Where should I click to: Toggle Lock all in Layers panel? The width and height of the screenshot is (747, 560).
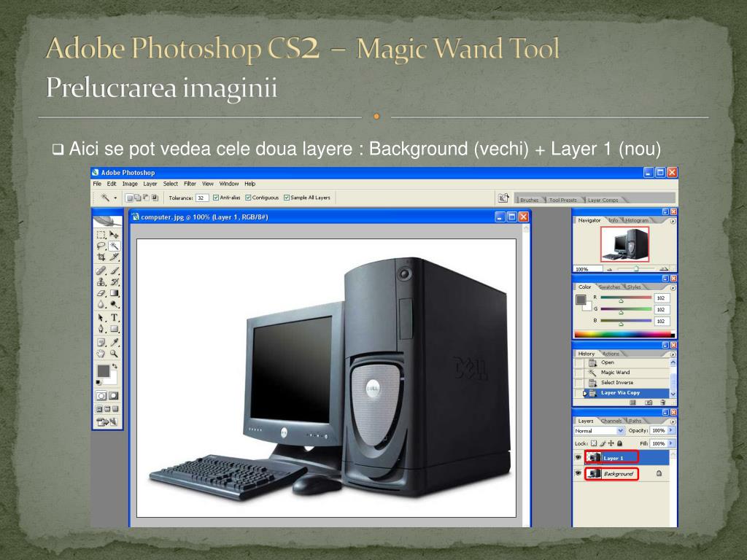pyautogui.click(x=620, y=443)
